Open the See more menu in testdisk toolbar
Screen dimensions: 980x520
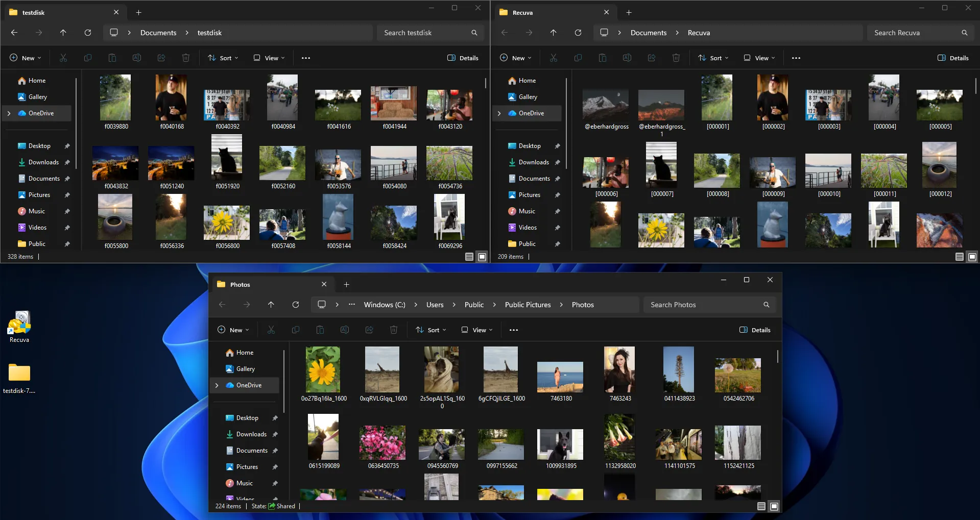[x=305, y=58]
